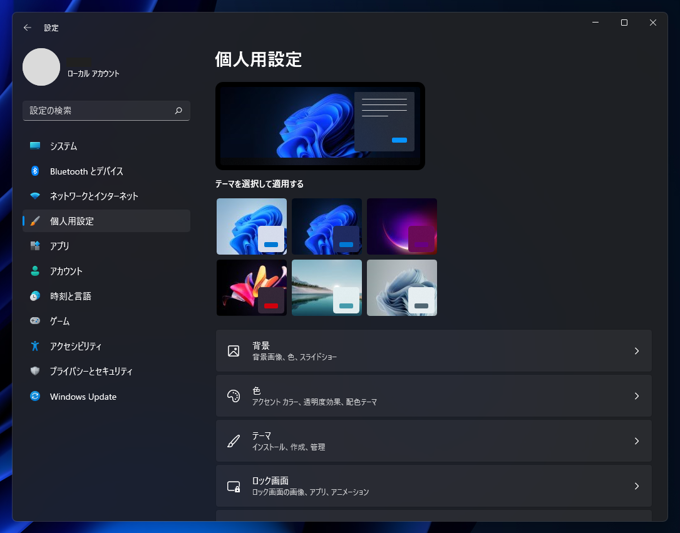Apply the Windows light bloom theme
The height and width of the screenshot is (533, 680).
252,226
